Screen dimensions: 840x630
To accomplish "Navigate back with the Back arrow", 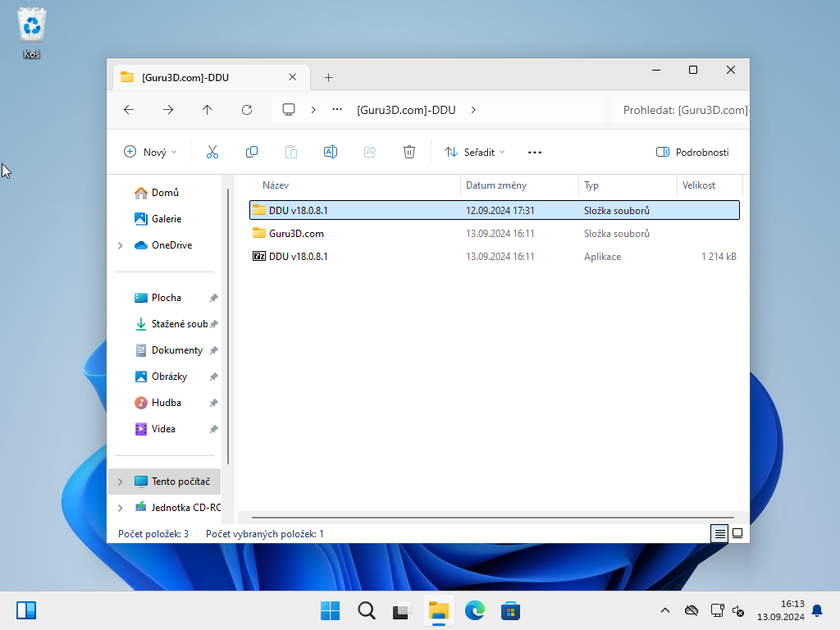I will click(x=129, y=110).
